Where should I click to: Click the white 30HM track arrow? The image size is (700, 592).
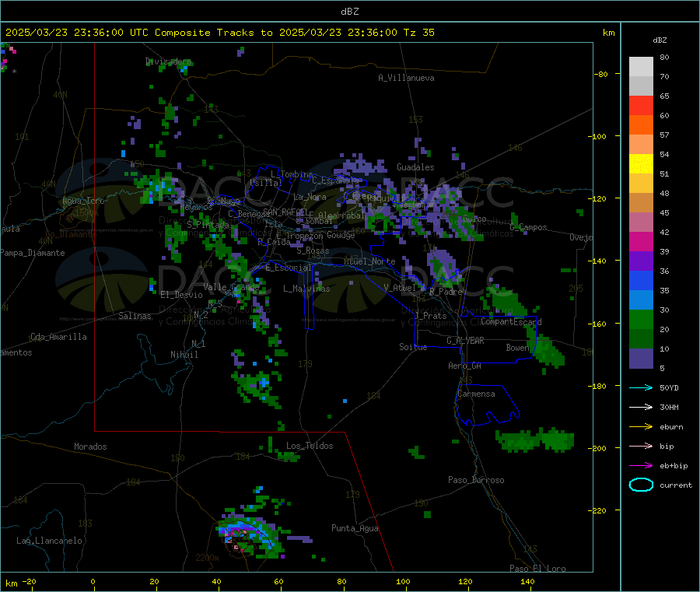coord(641,407)
